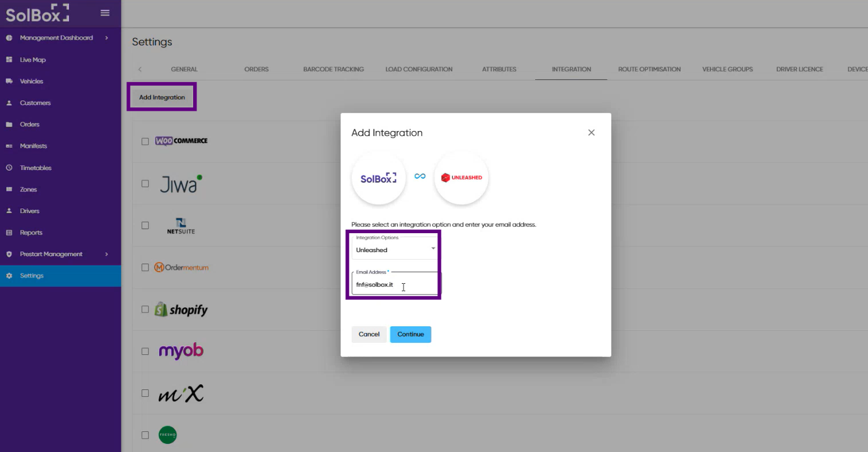
Task: Open Zones from sidebar
Action: point(28,190)
